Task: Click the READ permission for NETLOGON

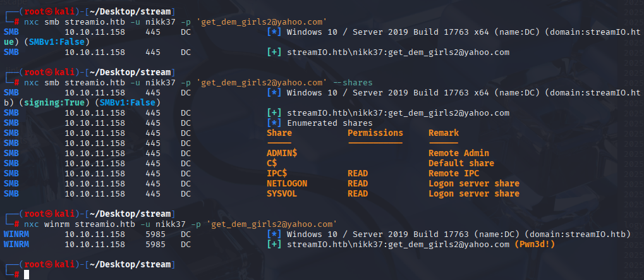Action: (x=358, y=183)
